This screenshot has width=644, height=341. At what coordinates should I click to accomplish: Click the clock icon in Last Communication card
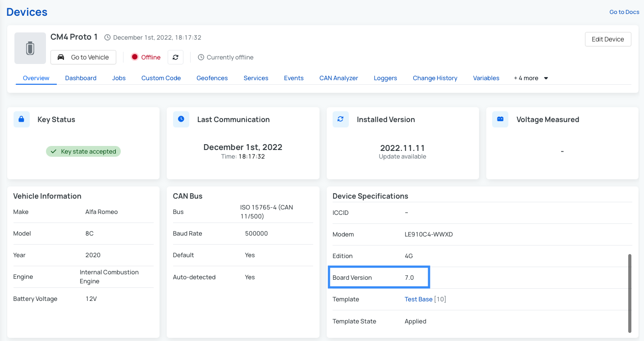[x=181, y=119]
